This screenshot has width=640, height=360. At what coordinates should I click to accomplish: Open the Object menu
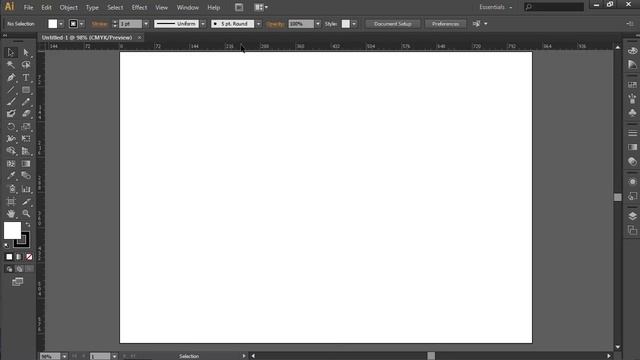(68, 7)
